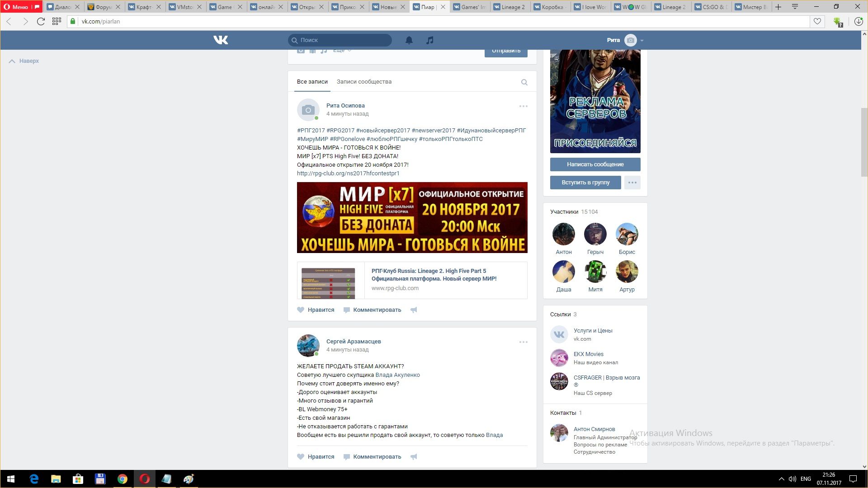Click the browser reload page icon
Image resolution: width=868 pixels, height=488 pixels.
point(41,21)
